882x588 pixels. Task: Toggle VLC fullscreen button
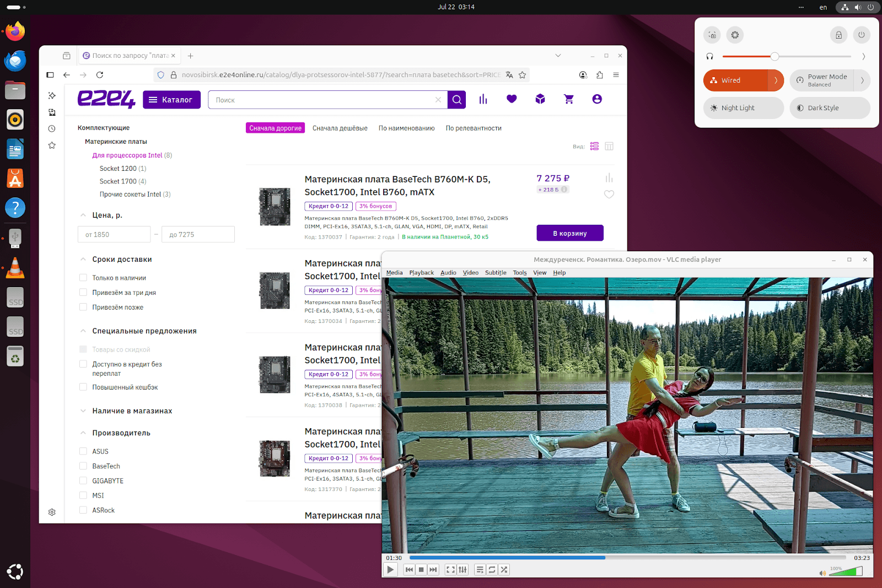tap(450, 570)
